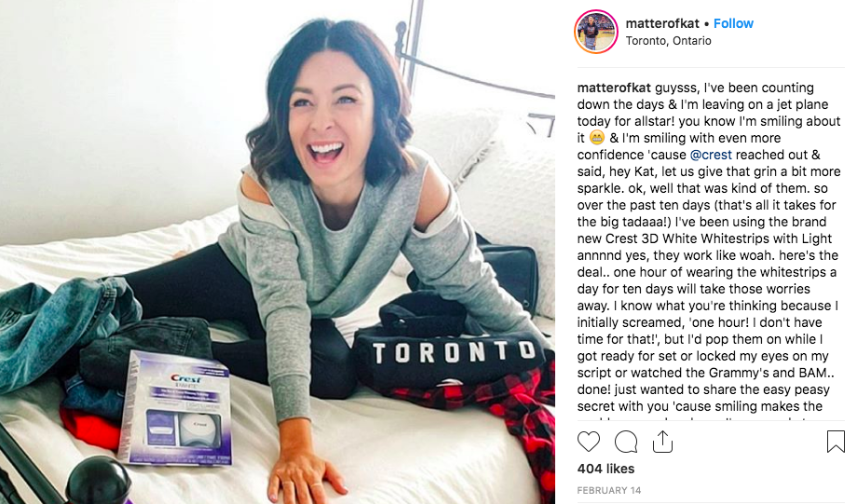
Task: View who liked via 404 likes
Action: click(605, 469)
